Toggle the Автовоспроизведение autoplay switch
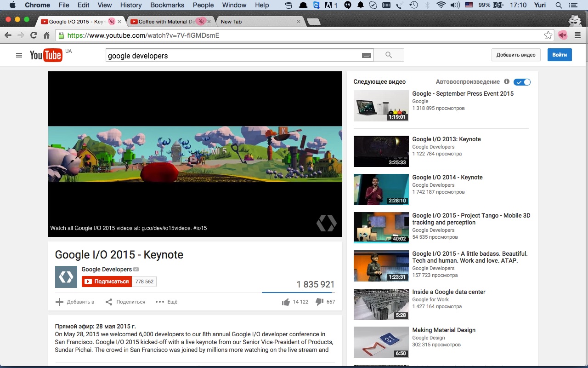Image resolution: width=588 pixels, height=368 pixels. coord(522,82)
